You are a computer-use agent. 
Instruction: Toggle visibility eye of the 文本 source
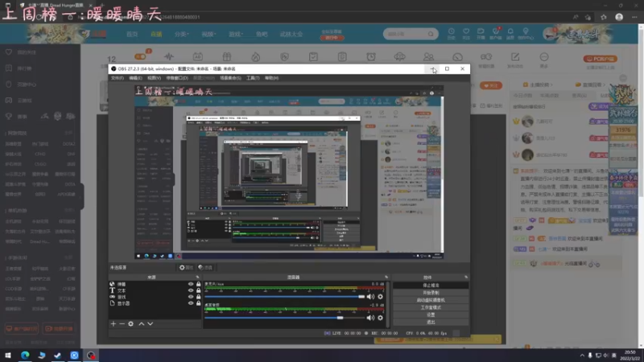(191, 290)
